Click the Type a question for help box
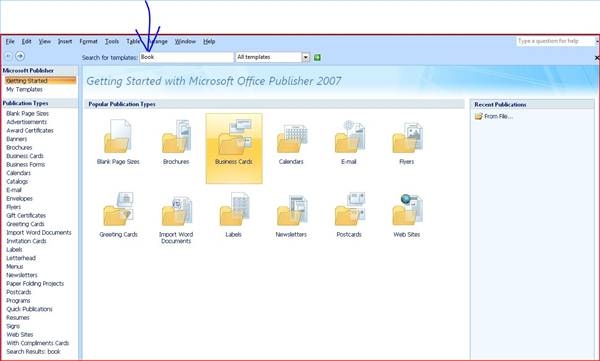The width and height of the screenshot is (600, 361). [555, 41]
